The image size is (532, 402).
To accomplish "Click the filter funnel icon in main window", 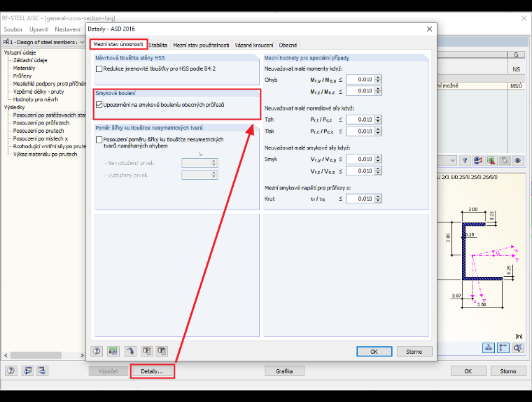I will click(x=465, y=160).
